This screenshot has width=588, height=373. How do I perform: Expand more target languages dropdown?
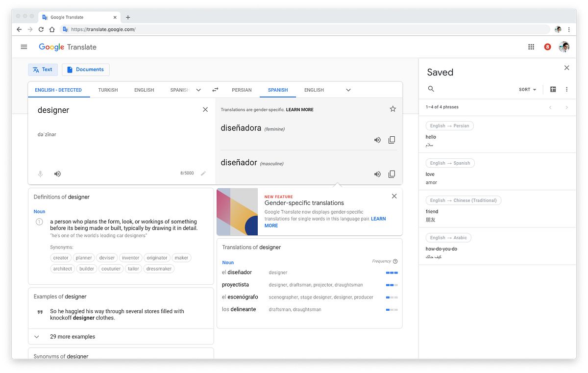[x=348, y=90]
